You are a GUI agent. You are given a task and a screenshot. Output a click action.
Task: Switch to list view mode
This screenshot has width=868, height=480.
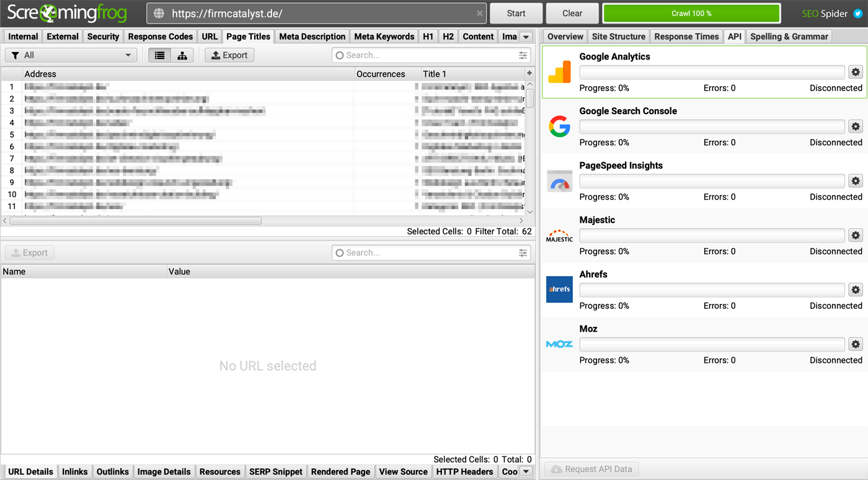click(160, 55)
